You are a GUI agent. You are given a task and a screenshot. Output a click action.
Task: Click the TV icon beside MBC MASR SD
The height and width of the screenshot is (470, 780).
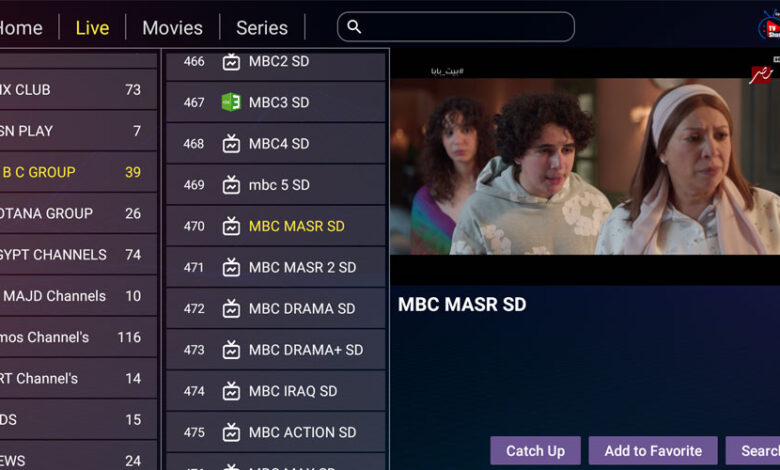pyautogui.click(x=231, y=226)
